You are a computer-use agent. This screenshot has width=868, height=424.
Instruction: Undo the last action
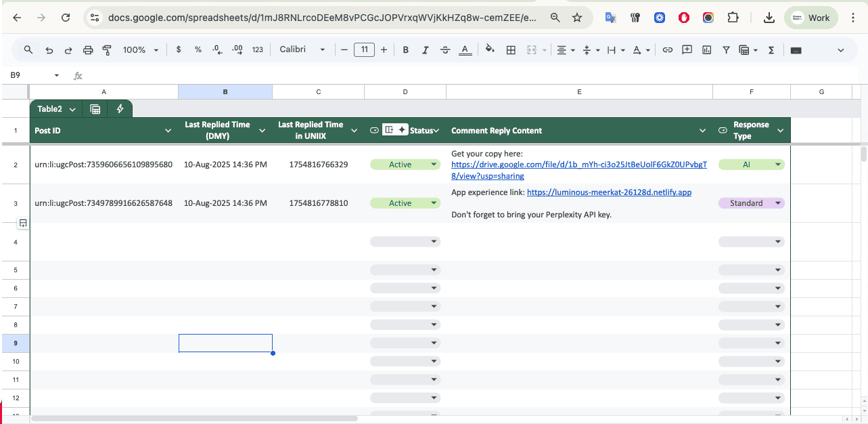coord(49,49)
